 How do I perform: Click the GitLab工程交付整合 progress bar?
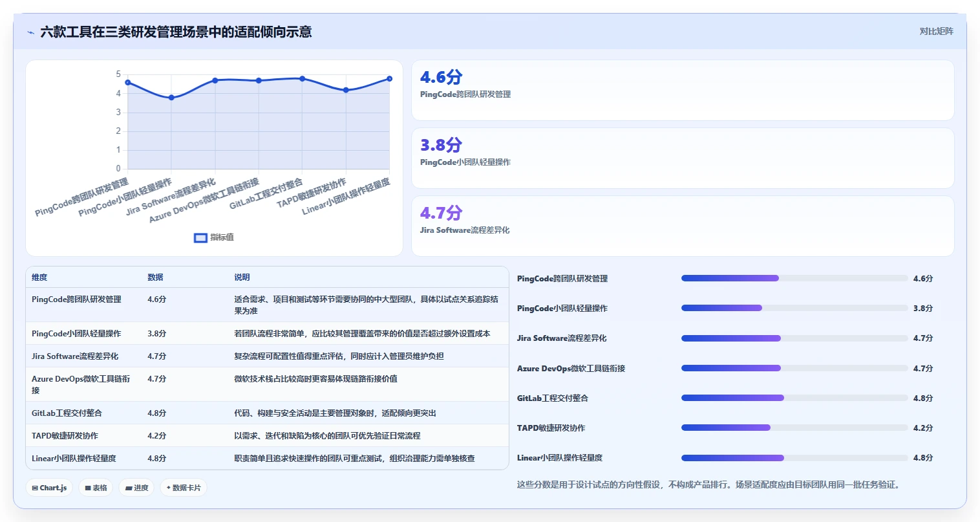[794, 398]
